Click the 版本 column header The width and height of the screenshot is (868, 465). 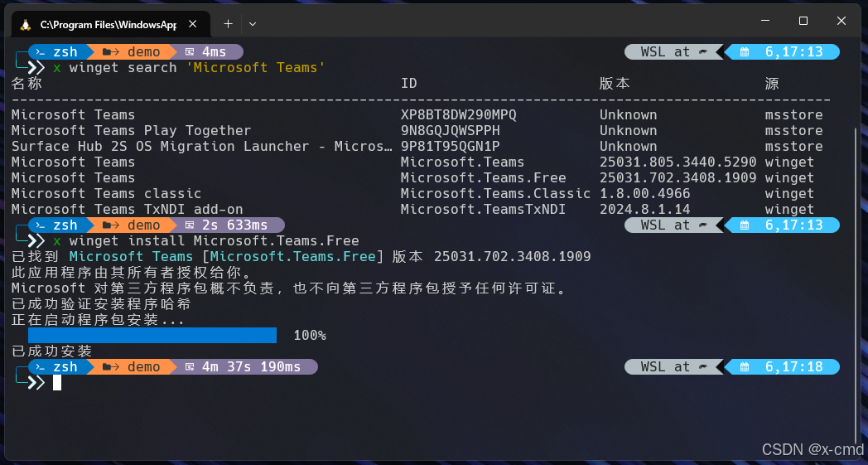tap(615, 83)
